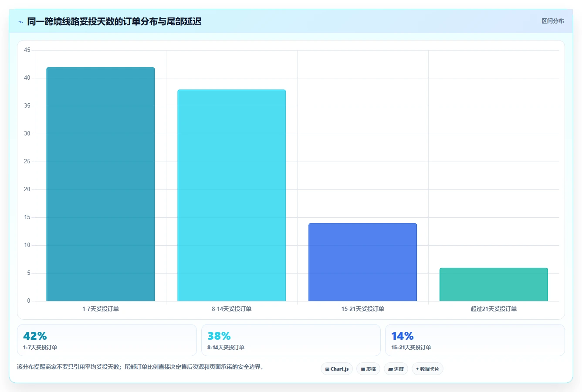
Task: Click x-axis label 超过21天妥投订单
Action: click(494, 309)
